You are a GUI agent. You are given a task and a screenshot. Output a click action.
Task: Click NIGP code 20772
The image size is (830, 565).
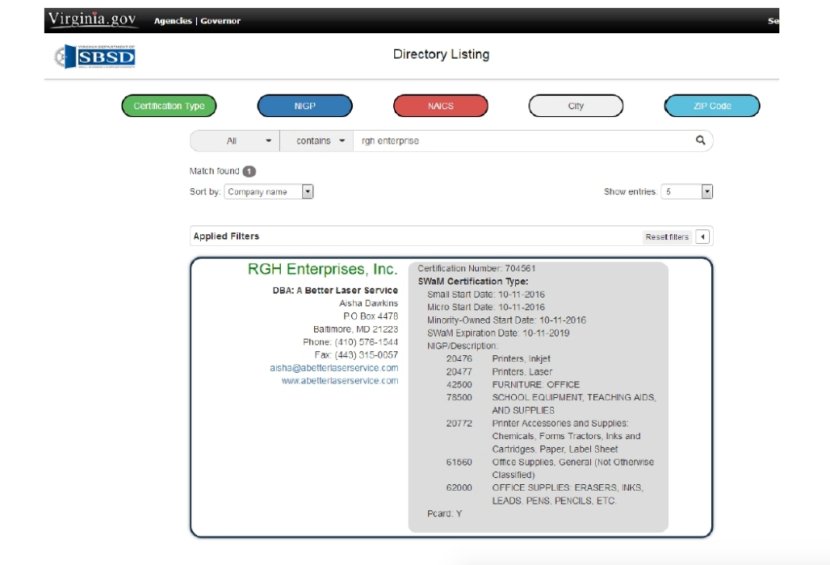click(459, 423)
